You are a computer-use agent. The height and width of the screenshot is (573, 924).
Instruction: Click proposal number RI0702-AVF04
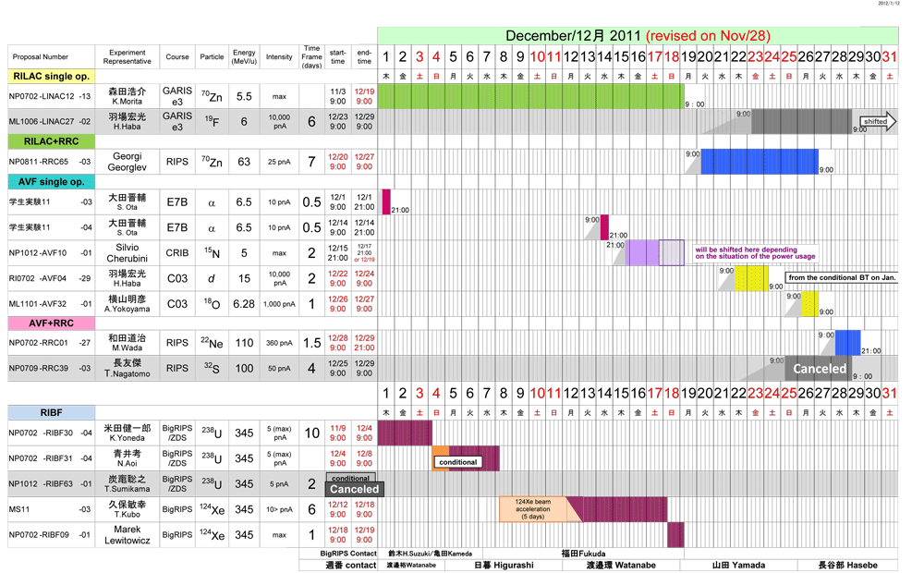[50, 278]
